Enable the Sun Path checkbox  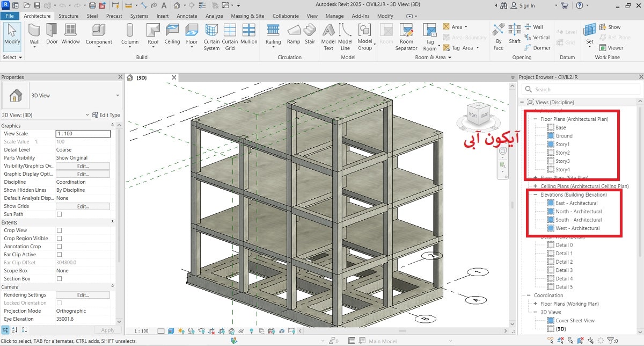coord(60,214)
